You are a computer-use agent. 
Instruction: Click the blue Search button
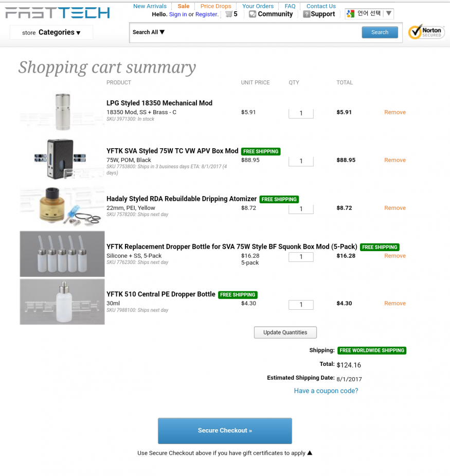click(x=380, y=32)
